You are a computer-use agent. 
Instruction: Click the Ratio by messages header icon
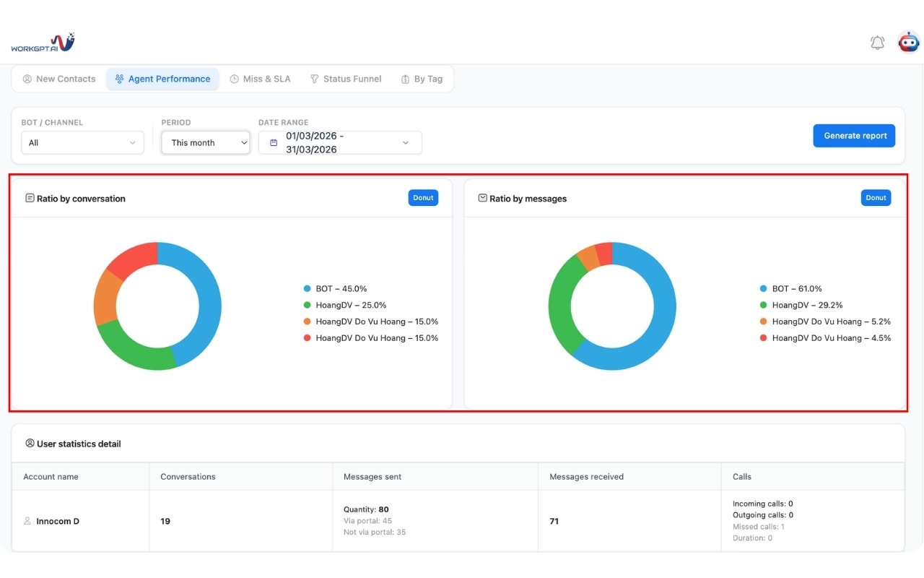482,198
